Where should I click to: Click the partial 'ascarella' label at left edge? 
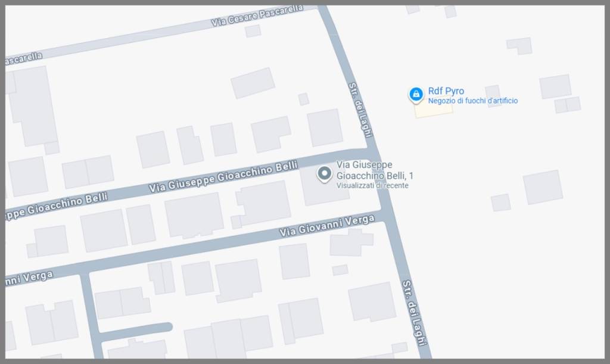point(24,59)
